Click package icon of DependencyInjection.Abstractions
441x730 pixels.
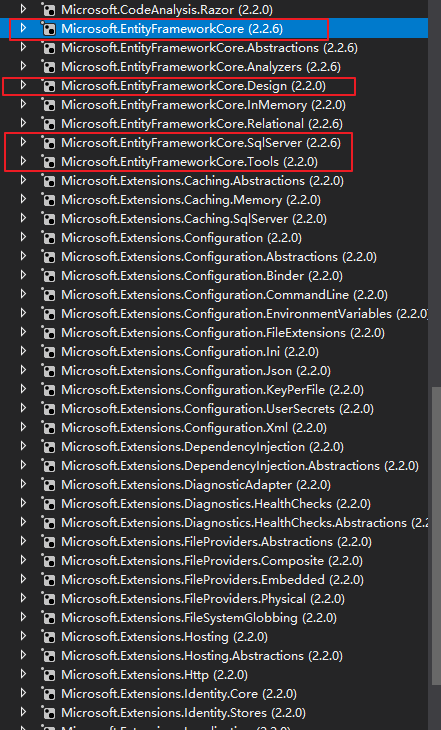click(x=48, y=466)
